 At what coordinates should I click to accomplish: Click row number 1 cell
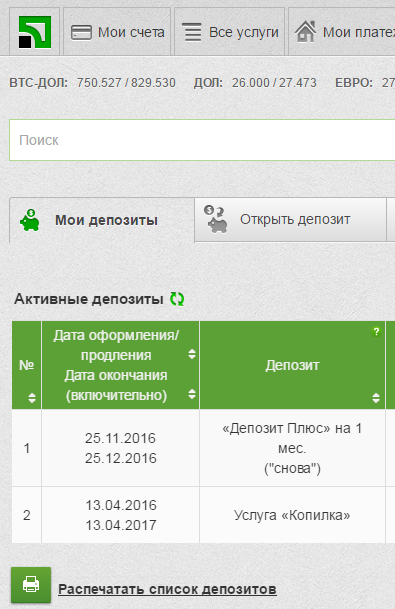tap(26, 448)
